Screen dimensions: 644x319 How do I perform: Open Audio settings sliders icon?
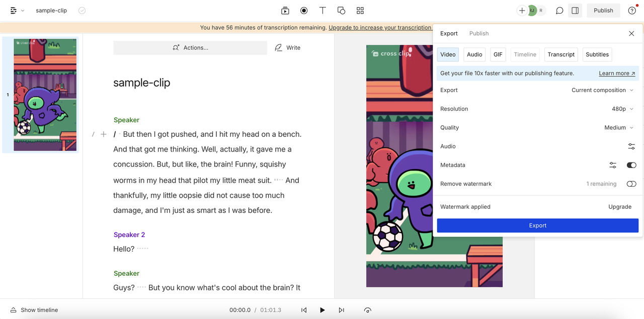click(631, 146)
